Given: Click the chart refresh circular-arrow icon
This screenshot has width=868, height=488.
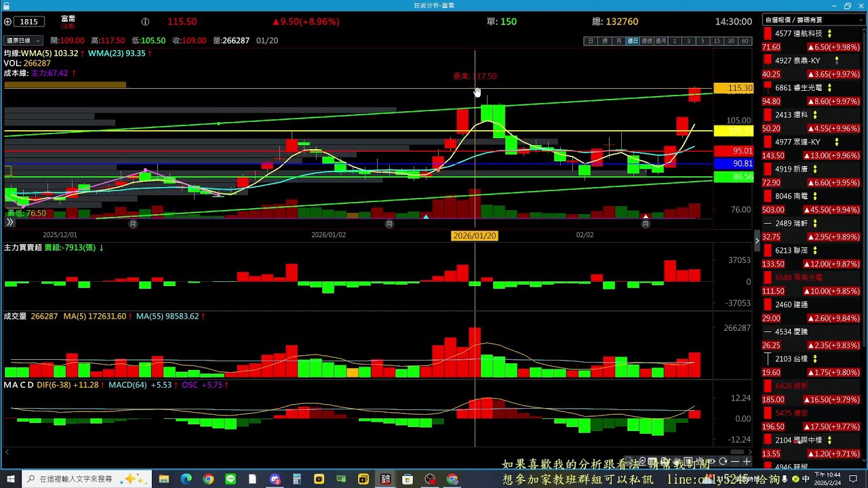Looking at the screenshot, I should [723, 462].
